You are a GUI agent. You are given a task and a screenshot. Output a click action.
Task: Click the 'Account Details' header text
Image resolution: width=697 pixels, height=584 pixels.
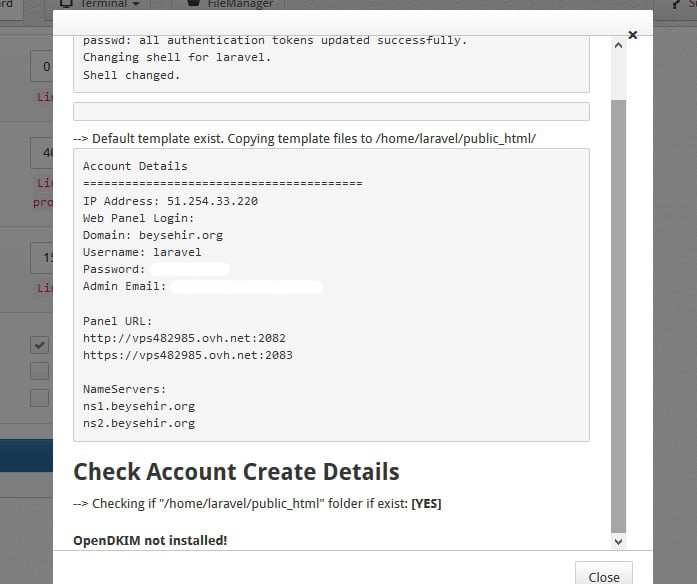click(135, 166)
